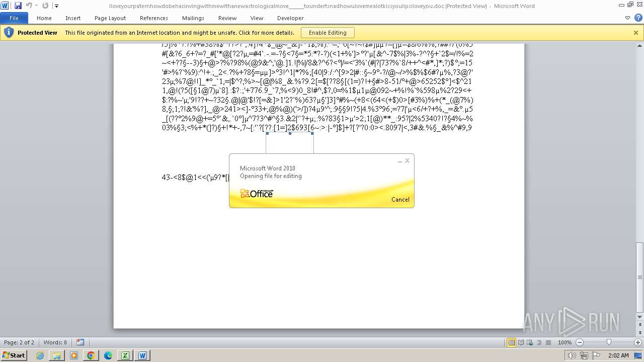Click the 2:02 AM system clock
This screenshot has height=362, width=644.
[x=618, y=355]
